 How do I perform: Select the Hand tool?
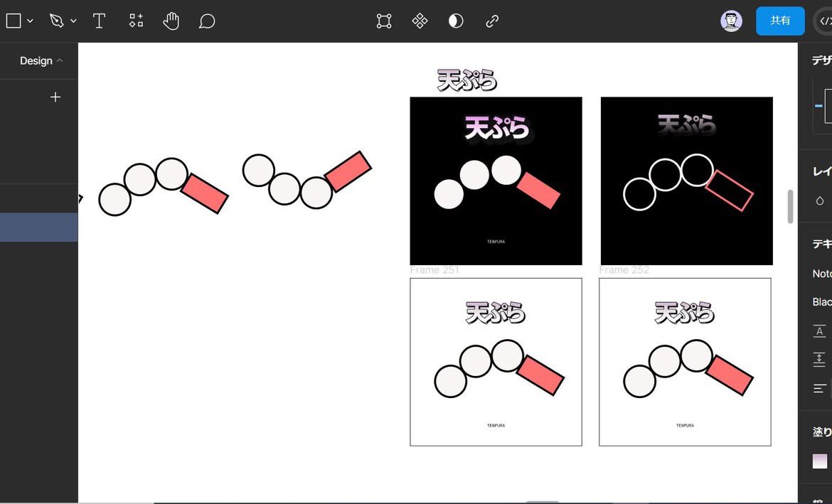tap(171, 21)
